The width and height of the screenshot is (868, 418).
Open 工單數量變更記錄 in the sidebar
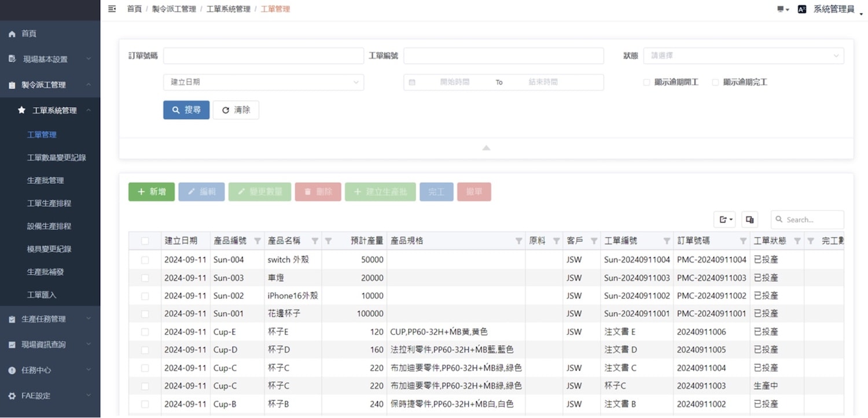coord(56,157)
